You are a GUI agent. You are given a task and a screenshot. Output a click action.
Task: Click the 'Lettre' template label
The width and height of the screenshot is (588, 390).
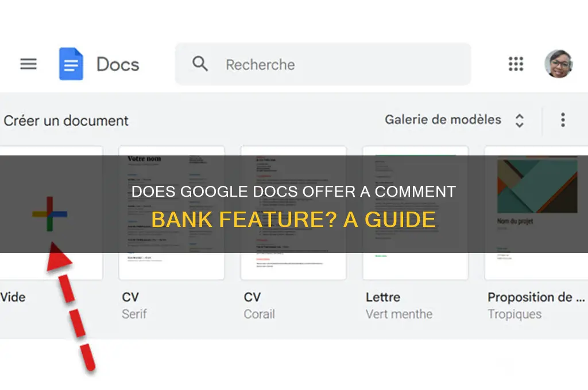(383, 297)
